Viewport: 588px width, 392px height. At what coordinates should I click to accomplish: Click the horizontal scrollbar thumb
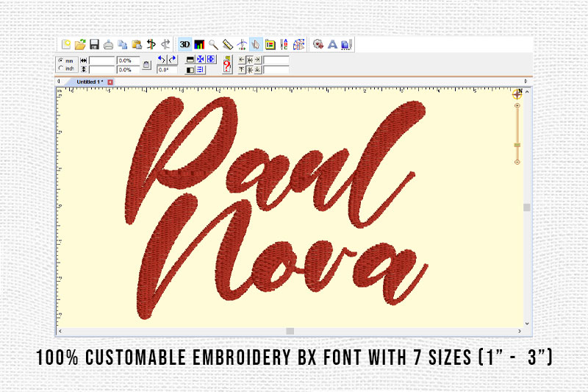[x=290, y=331]
